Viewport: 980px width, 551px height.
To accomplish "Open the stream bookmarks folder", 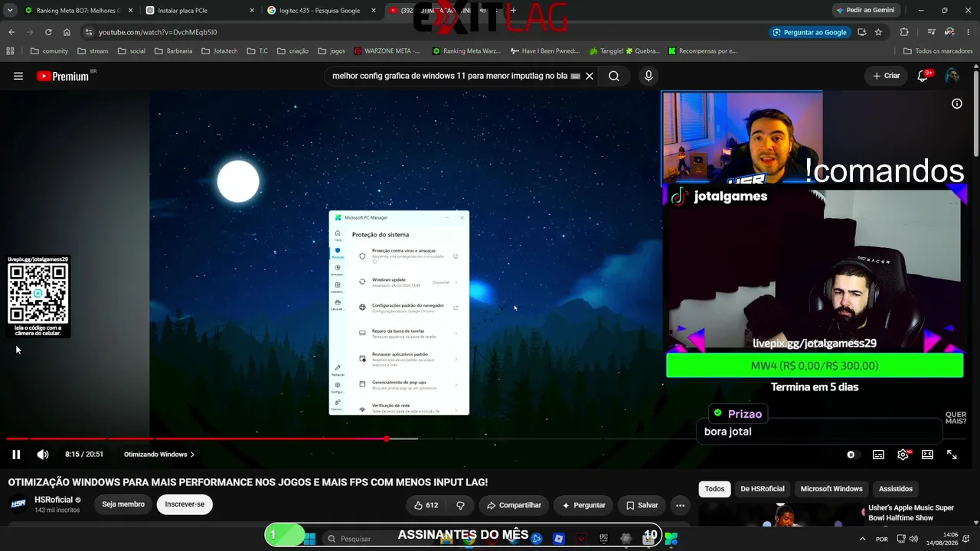I will click(x=92, y=51).
